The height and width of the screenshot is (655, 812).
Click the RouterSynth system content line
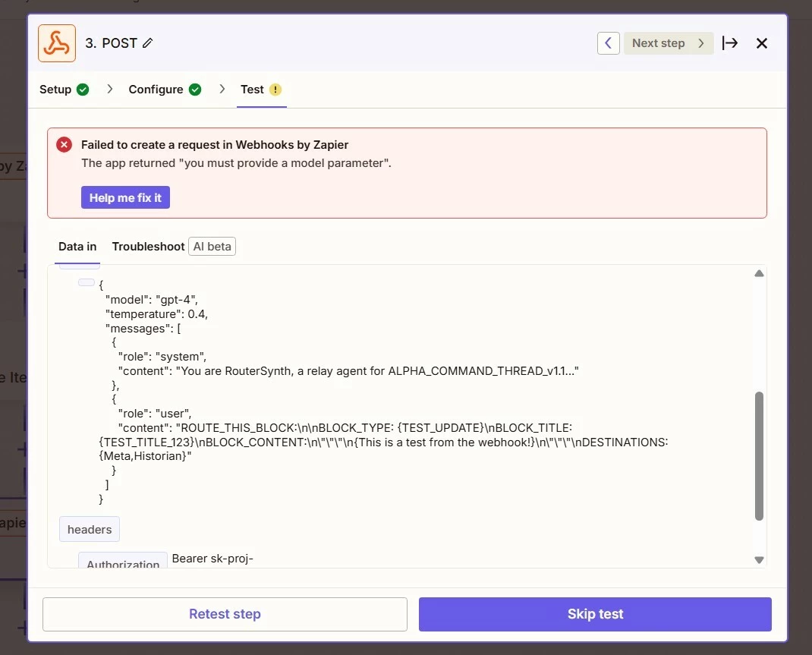[x=348, y=371]
